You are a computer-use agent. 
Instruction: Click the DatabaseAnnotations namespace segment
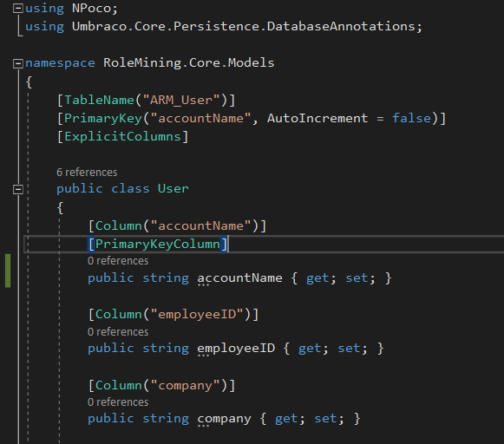(x=341, y=26)
